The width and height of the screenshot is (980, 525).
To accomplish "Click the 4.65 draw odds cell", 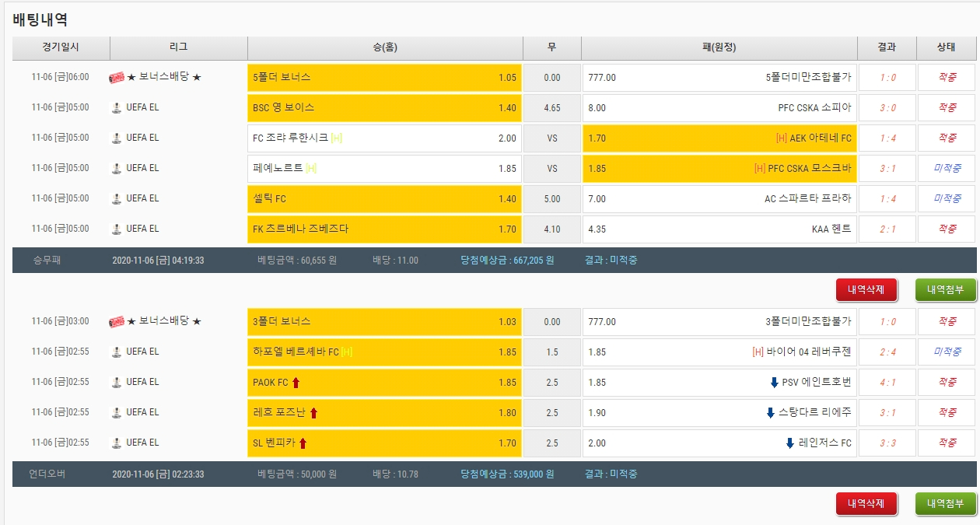I will pyautogui.click(x=551, y=107).
